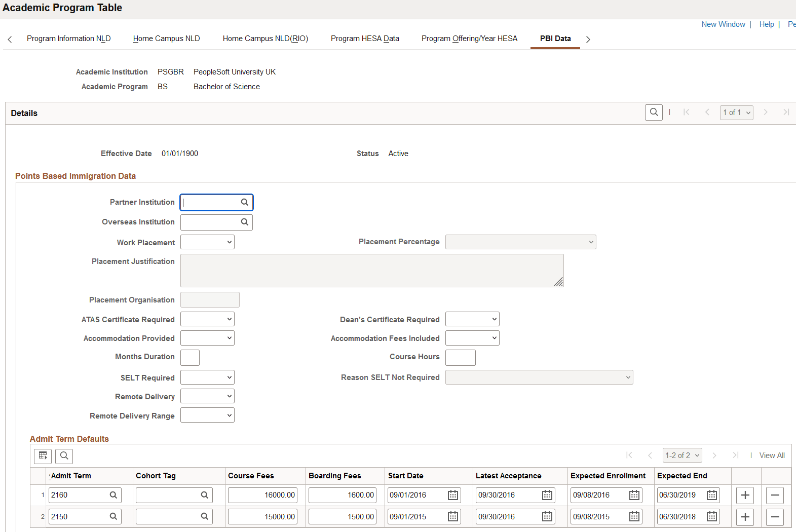Viewport: 796px width, 532px height.
Task: Open the ATAS Certificate Required dropdown
Action: 208,319
